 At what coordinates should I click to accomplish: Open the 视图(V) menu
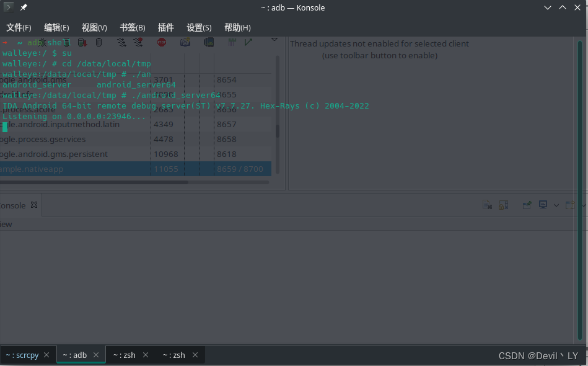[x=94, y=27]
